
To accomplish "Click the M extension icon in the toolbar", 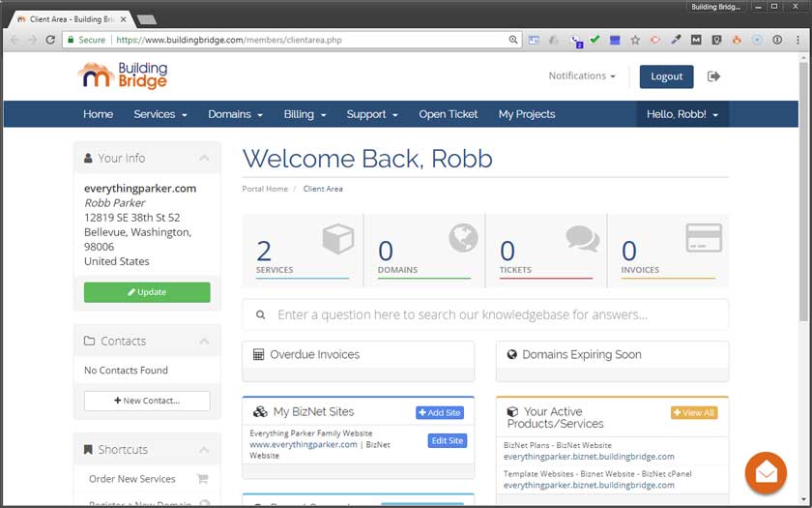I will pos(696,40).
